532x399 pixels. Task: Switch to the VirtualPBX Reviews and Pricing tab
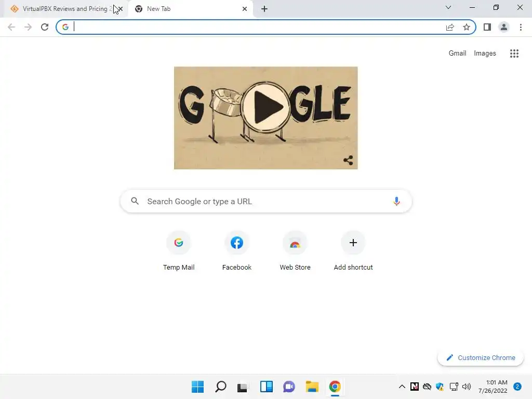click(x=65, y=9)
